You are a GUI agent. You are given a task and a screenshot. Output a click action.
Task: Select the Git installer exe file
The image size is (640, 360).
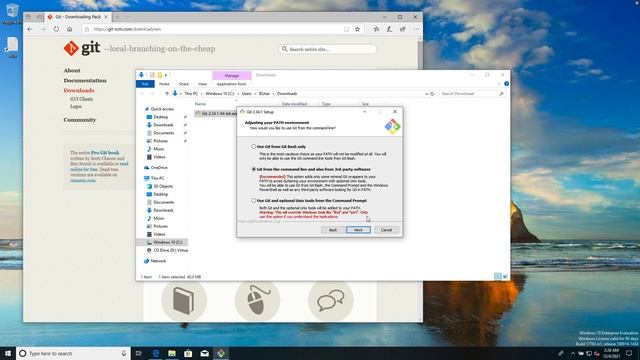coord(216,113)
